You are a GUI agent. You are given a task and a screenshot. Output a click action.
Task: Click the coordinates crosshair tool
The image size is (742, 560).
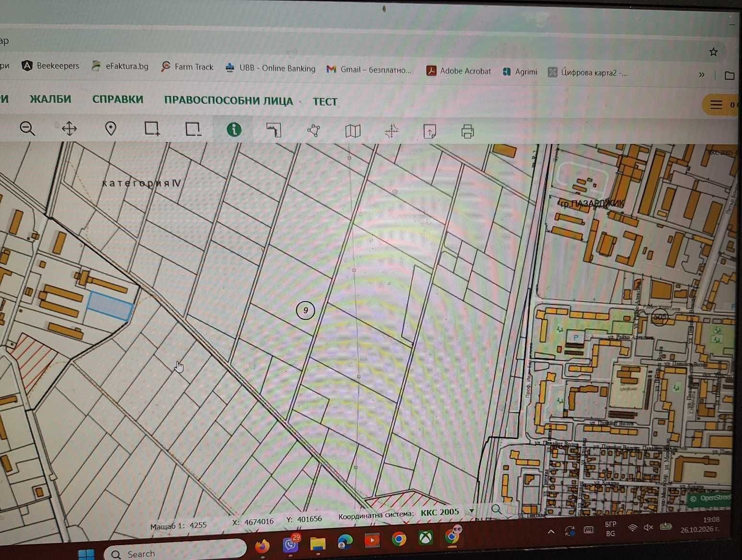392,131
